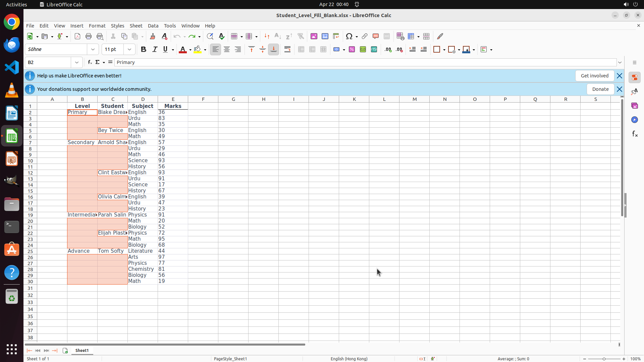
Task: Open the font size dropdown
Action: tap(129, 50)
